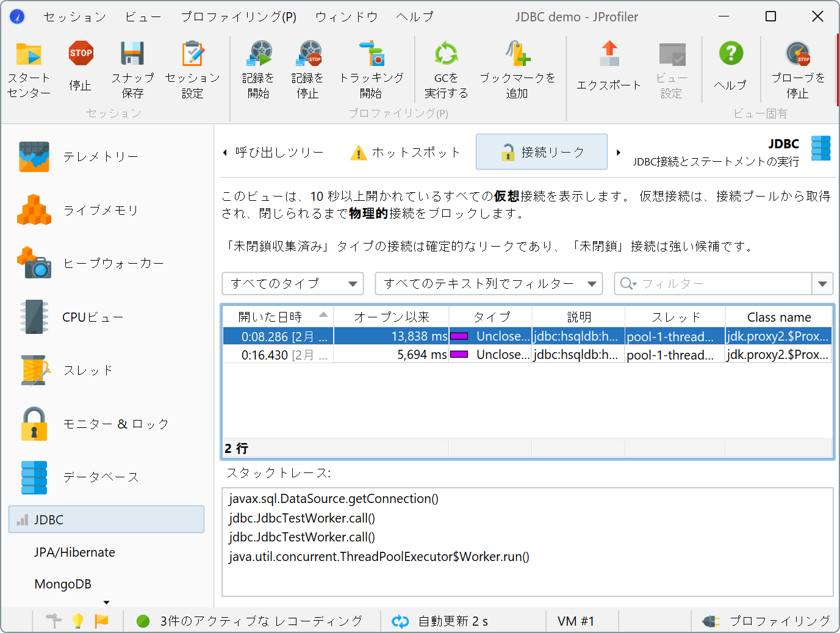Screen dimensions: 840x633
Task: Click the pin icon in status bar
Action: click(x=54, y=621)
